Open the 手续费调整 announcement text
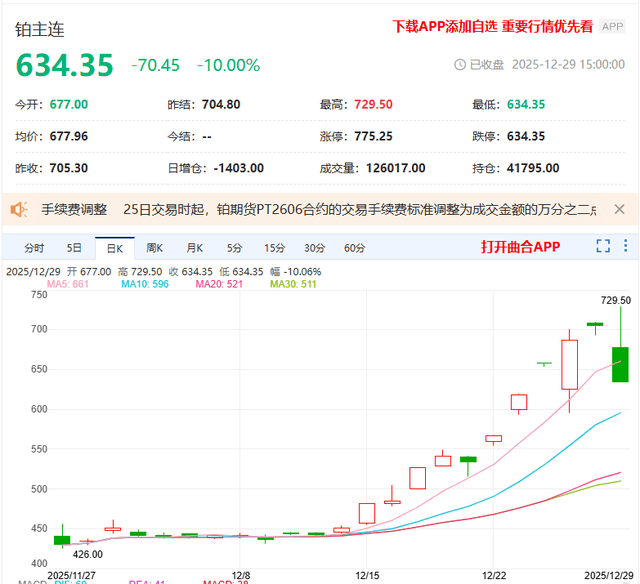The image size is (640, 584). coord(74,209)
